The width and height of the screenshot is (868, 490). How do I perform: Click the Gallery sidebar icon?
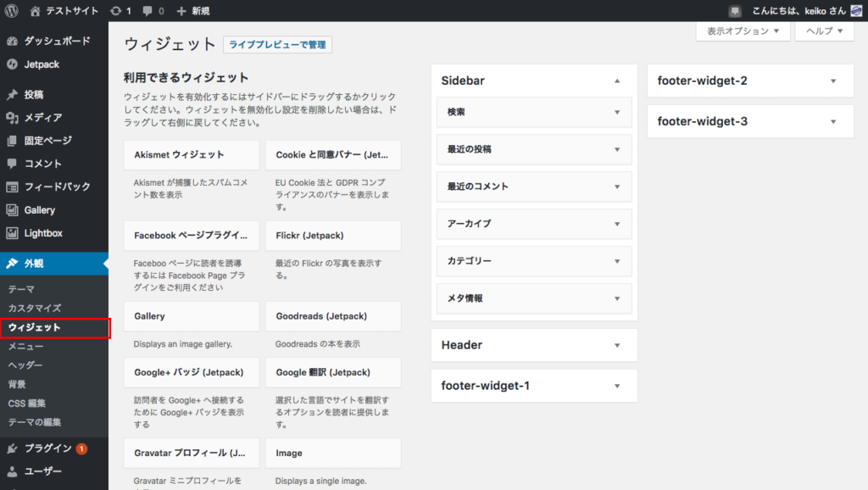[12, 210]
